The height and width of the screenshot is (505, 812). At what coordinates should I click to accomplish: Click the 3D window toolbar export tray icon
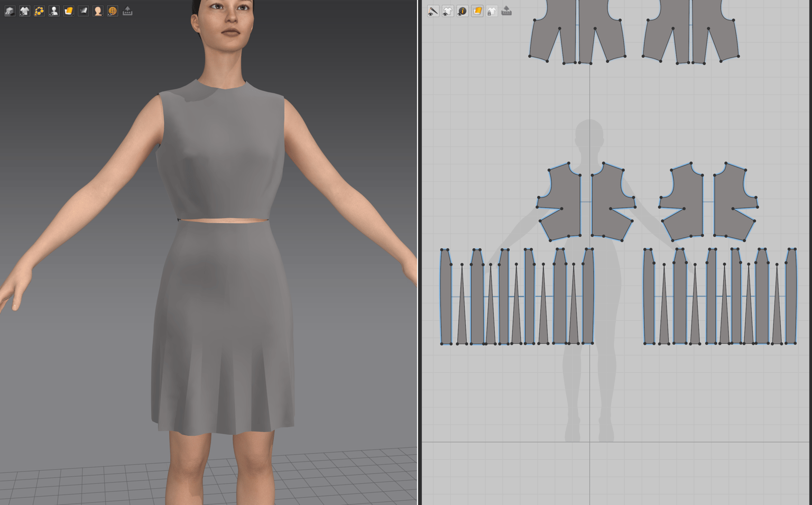click(127, 11)
